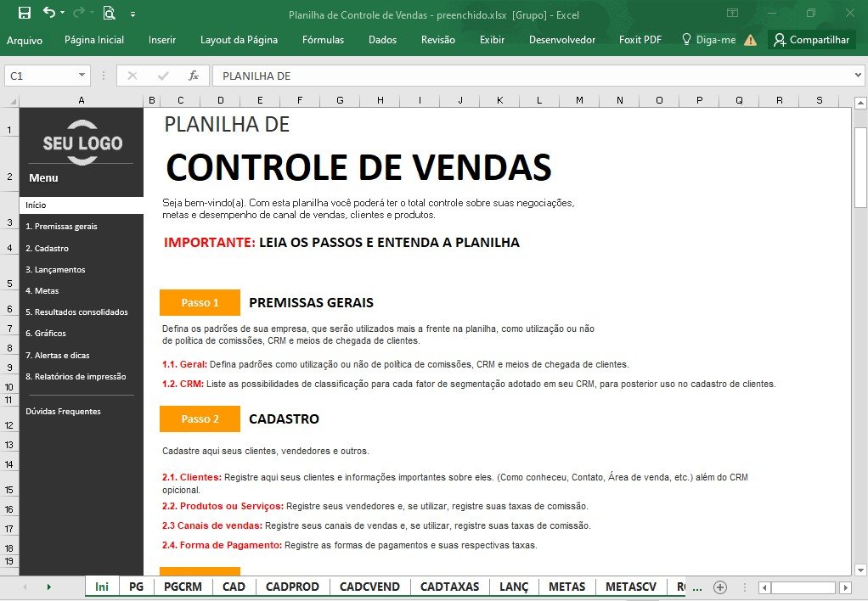
Task: Click next sheet navigation arrow
Action: pyautogui.click(x=48, y=587)
